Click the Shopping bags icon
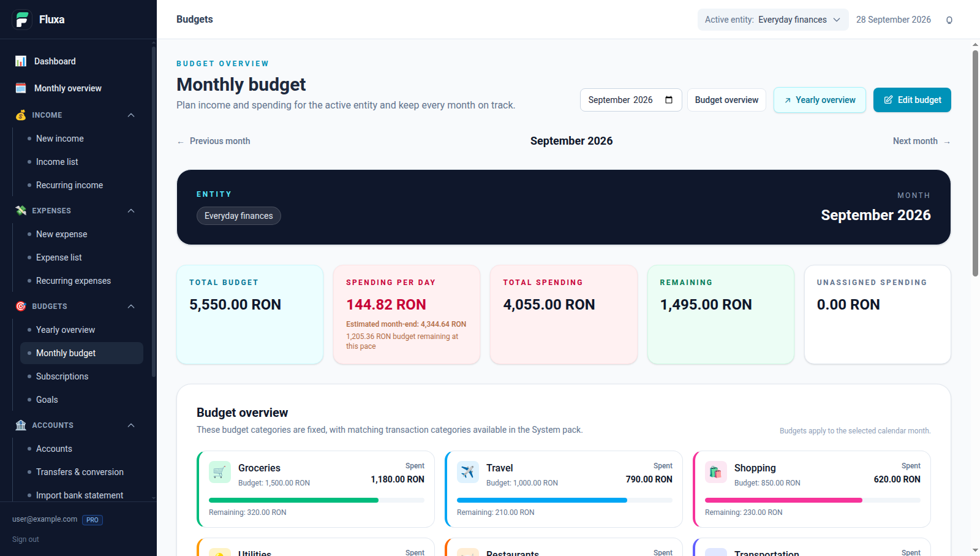This screenshot has height=556, width=980. point(716,472)
